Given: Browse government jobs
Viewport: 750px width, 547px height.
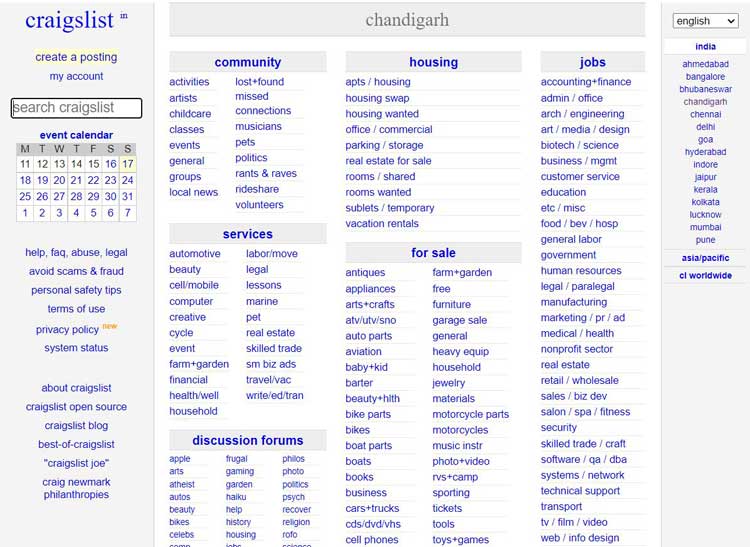Looking at the screenshot, I should (x=568, y=255).
